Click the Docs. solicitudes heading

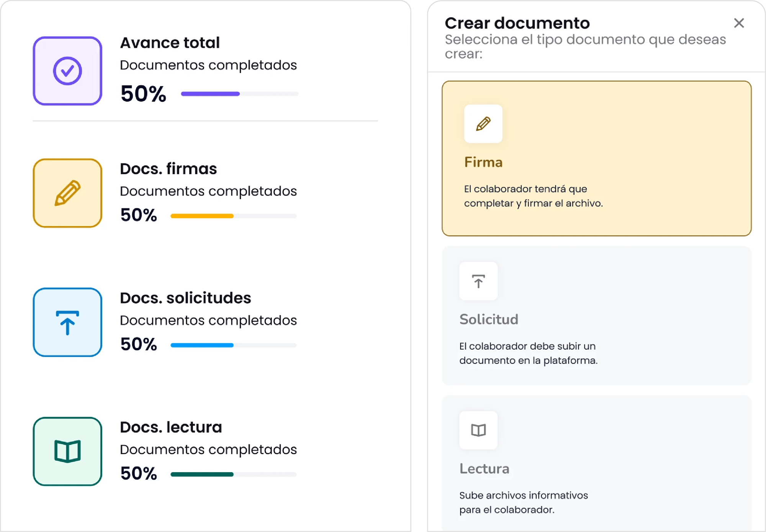coord(185,298)
